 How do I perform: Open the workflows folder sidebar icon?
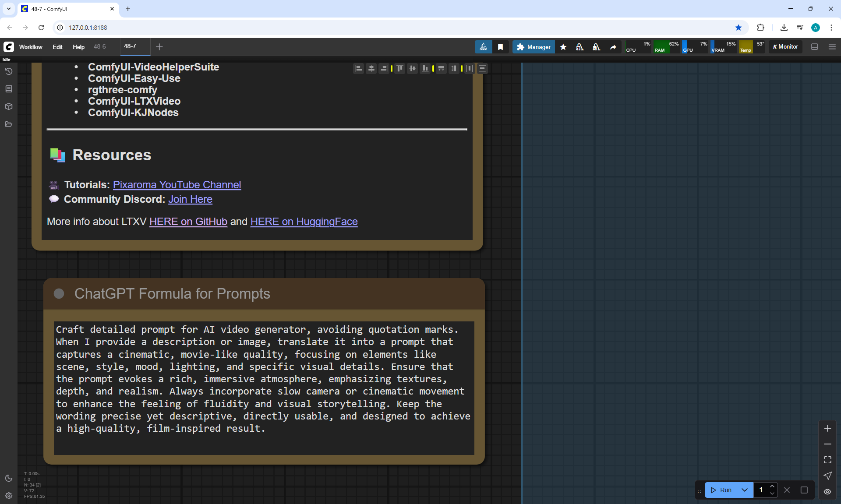point(9,124)
